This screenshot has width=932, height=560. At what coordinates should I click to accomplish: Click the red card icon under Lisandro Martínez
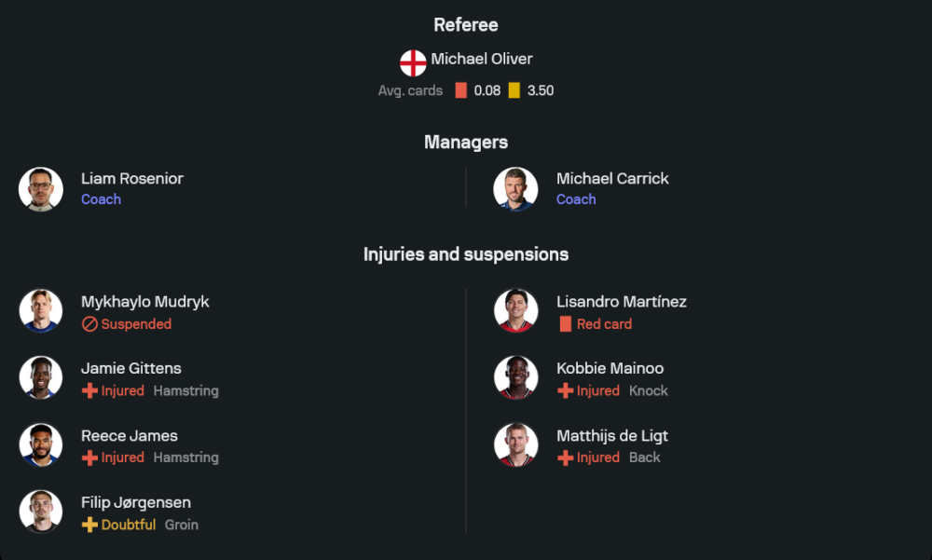click(x=565, y=324)
